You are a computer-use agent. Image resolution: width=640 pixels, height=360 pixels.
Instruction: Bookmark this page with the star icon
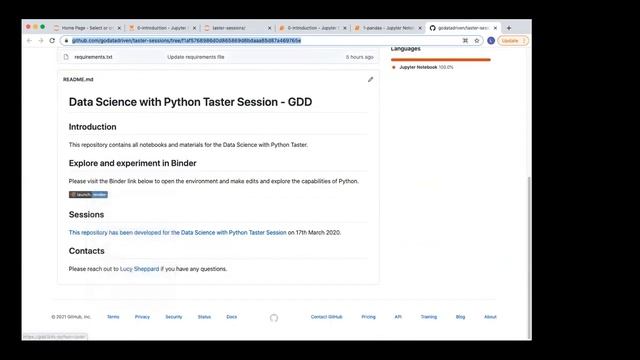tap(477, 41)
